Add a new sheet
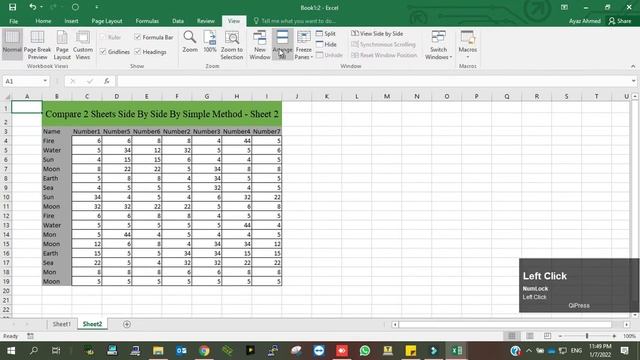640x360 pixels. point(127,324)
